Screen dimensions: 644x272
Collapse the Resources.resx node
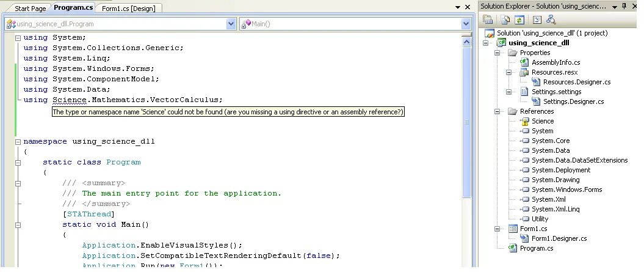[509, 72]
